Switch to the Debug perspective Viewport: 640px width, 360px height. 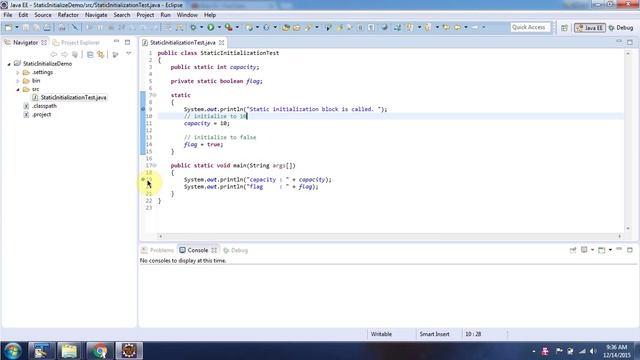pyautogui.click(x=621, y=28)
